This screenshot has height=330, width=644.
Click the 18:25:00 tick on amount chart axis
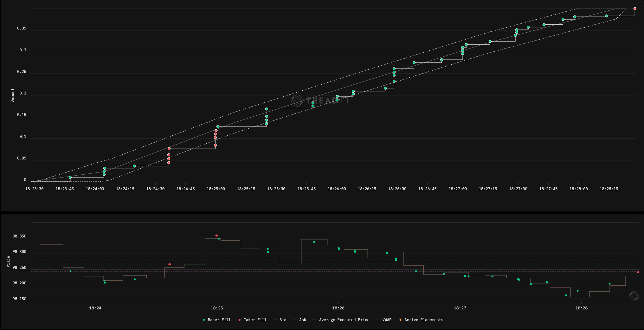pyautogui.click(x=216, y=189)
